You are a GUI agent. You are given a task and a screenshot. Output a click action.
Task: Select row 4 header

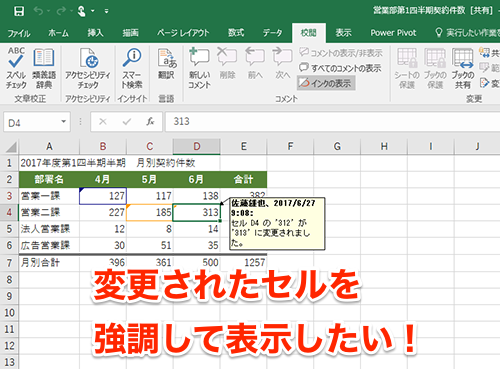coord(9,212)
